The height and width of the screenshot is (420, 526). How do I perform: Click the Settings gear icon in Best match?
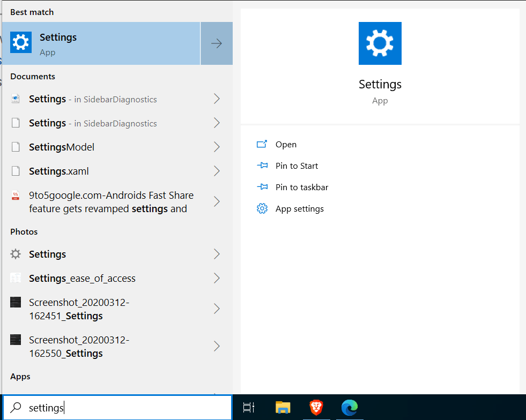click(20, 42)
